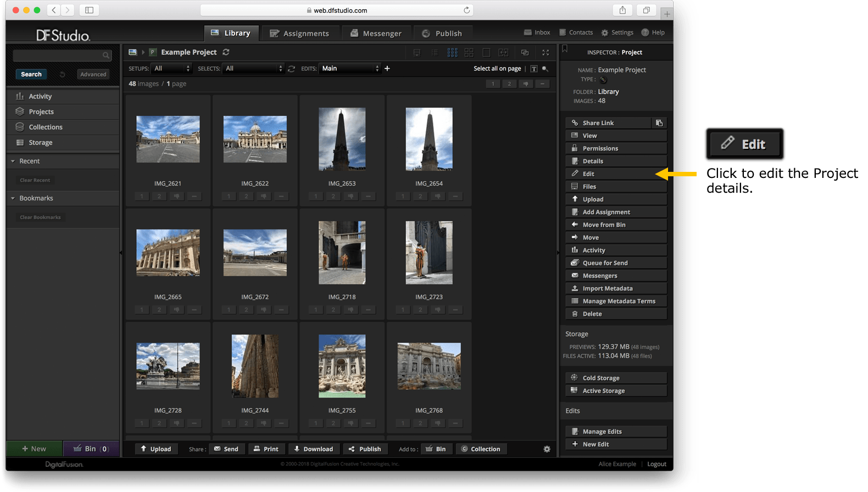Toggle the dash flag for IMG_2654
The width and height of the screenshot is (868, 492).
tap(455, 196)
